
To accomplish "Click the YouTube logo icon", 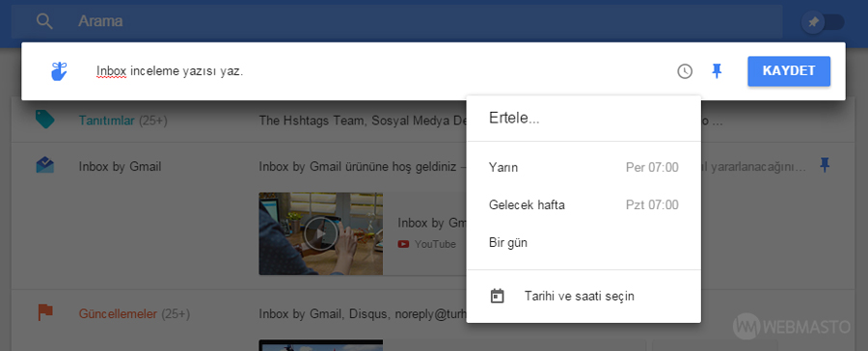I will point(403,244).
